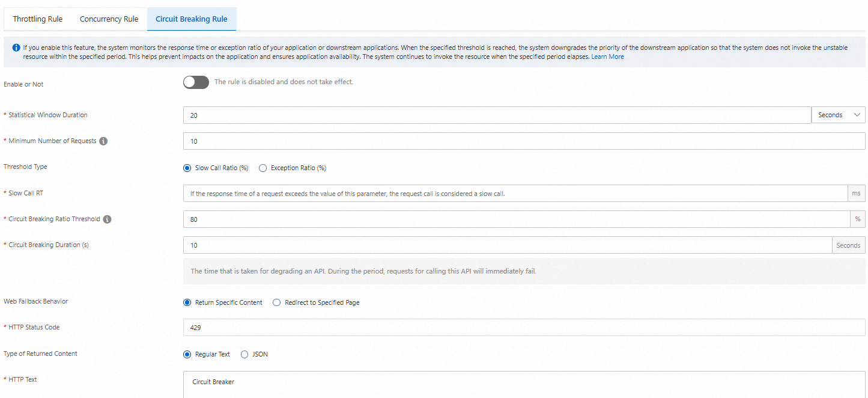This screenshot has width=868, height=398.
Task: Click info icon beside Minimum Number of Requests
Action: pyautogui.click(x=103, y=141)
